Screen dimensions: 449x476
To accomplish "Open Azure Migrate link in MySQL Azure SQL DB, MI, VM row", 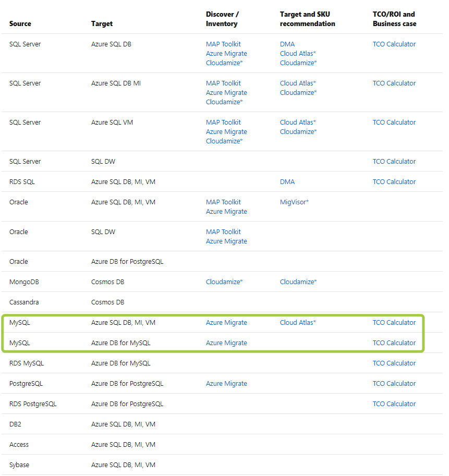I will (x=226, y=323).
